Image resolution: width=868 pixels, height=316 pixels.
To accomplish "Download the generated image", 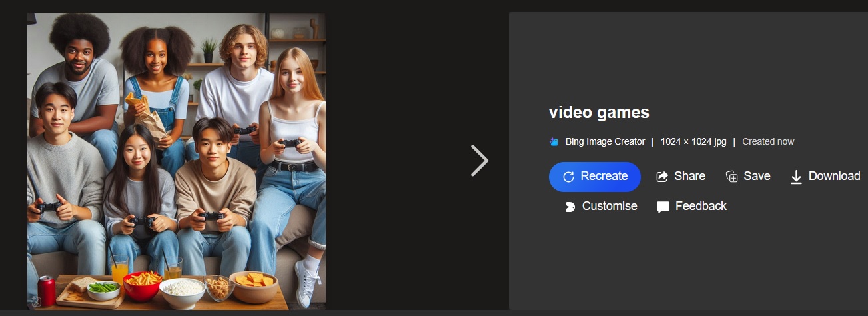I will coord(825,177).
